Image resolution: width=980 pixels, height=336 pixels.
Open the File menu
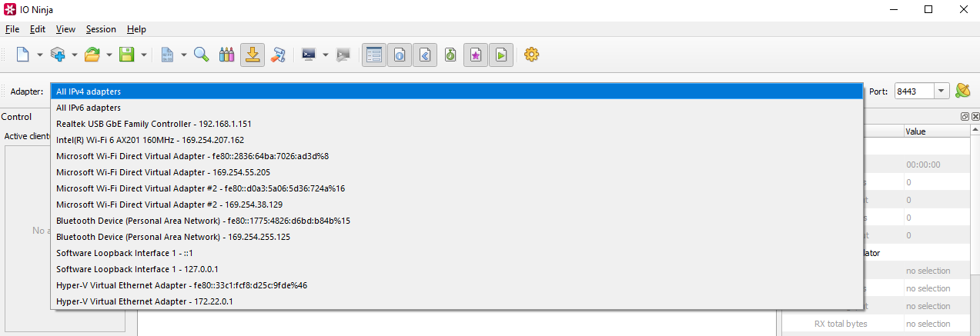[12, 29]
